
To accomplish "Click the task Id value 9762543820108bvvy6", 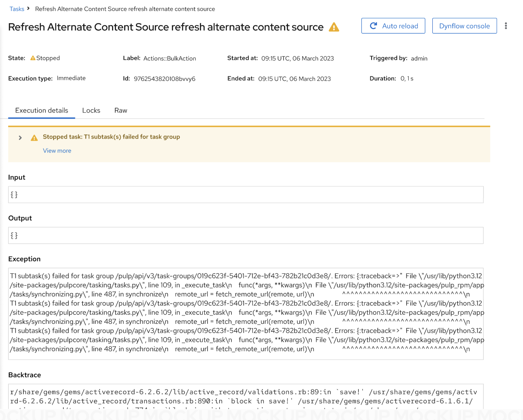I will click(164, 79).
